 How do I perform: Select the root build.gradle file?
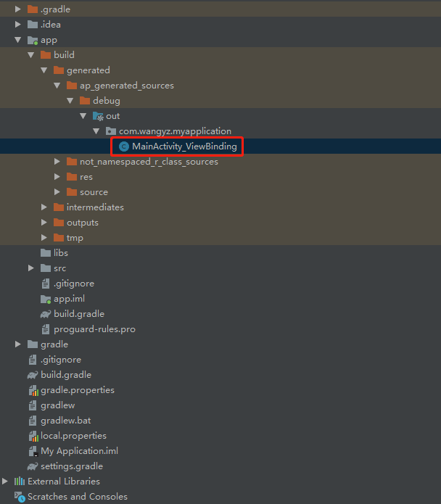(66, 375)
